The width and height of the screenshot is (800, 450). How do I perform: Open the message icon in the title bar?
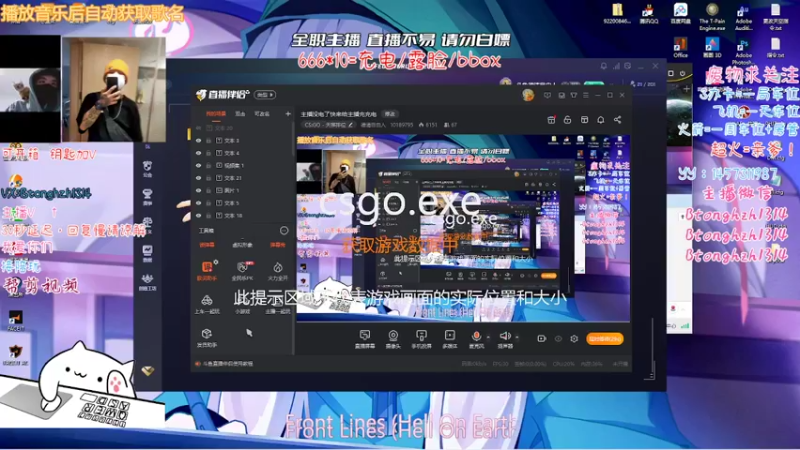[x=547, y=95]
